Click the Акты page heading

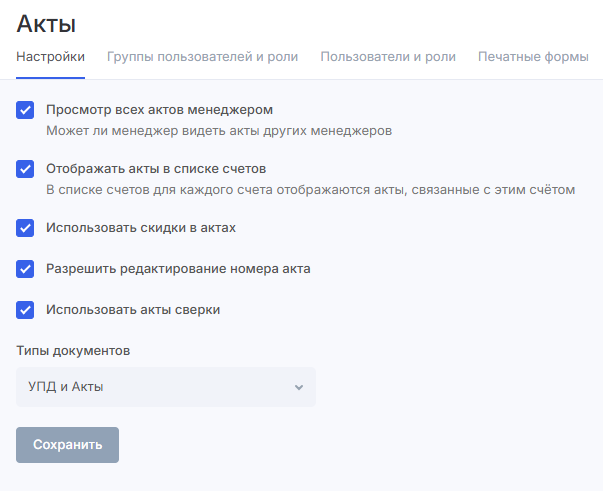coord(46,23)
